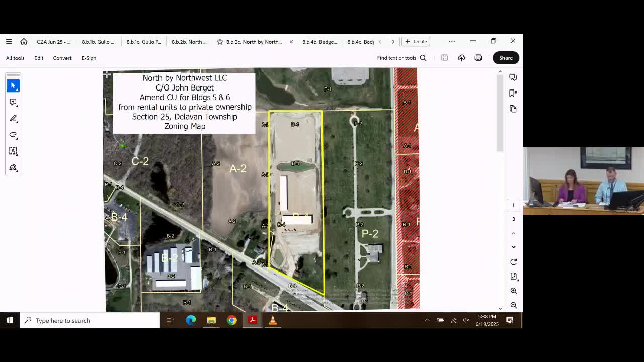Open VLC cone icon on the taskbar

272,320
